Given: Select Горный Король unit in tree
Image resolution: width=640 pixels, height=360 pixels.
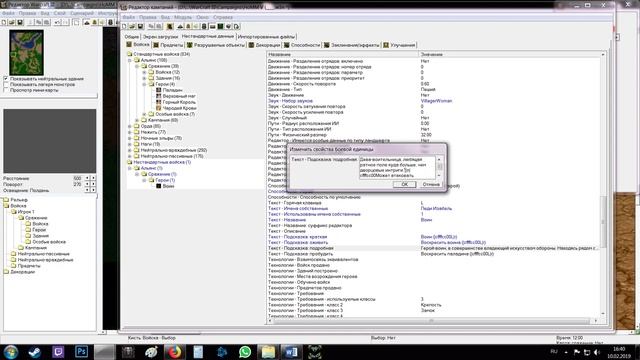Looking at the screenshot, I should [x=179, y=102].
